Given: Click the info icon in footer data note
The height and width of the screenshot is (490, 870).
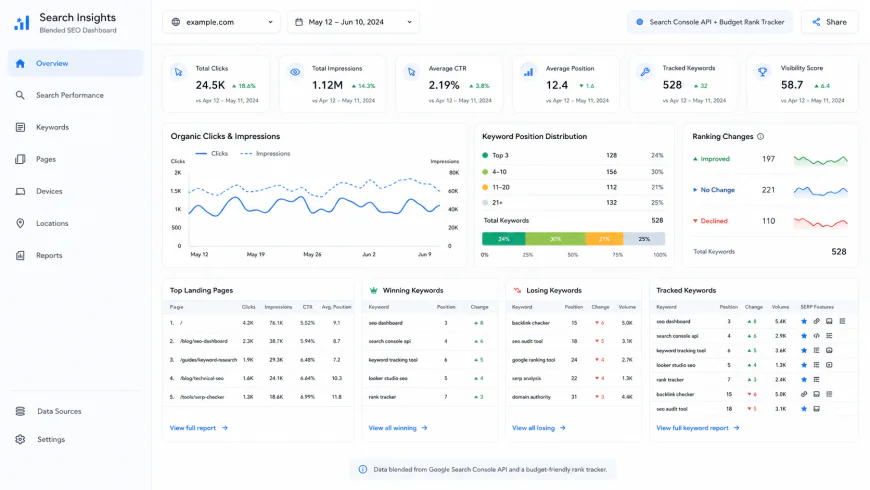Looking at the screenshot, I should (x=363, y=469).
